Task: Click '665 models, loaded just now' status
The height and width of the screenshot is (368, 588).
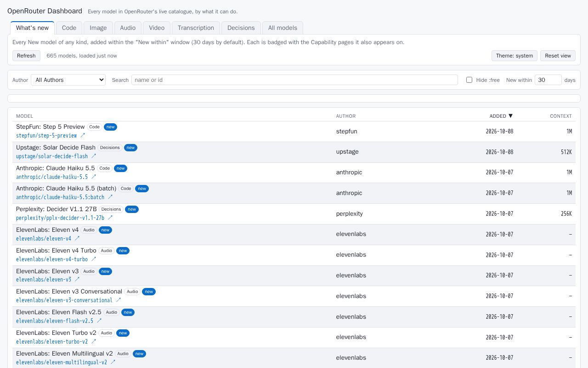Action: (x=81, y=56)
